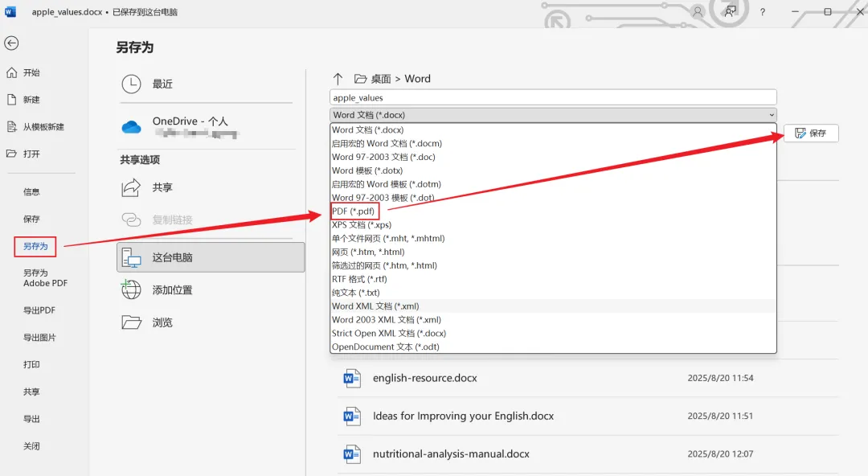
Task: Choose 启用宏的 Word 文档 (*.docm)
Action: point(553,143)
